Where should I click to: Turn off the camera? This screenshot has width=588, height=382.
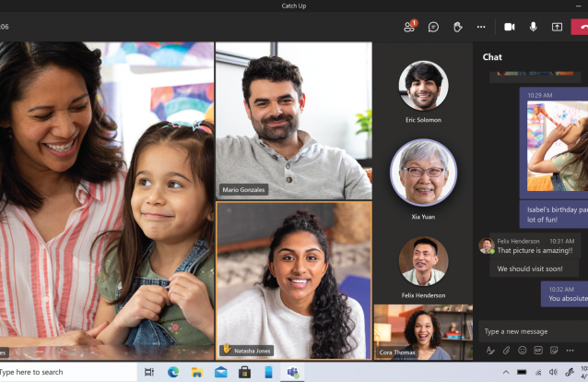click(510, 27)
